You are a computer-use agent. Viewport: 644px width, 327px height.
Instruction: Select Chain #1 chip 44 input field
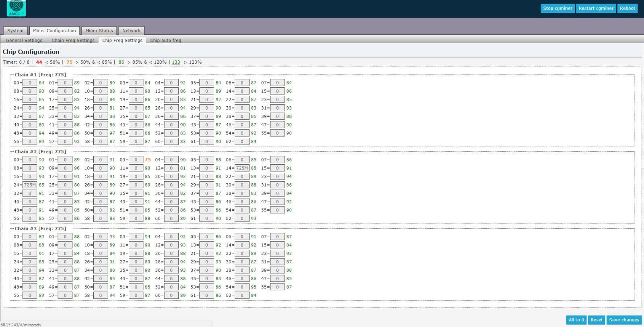click(171, 124)
